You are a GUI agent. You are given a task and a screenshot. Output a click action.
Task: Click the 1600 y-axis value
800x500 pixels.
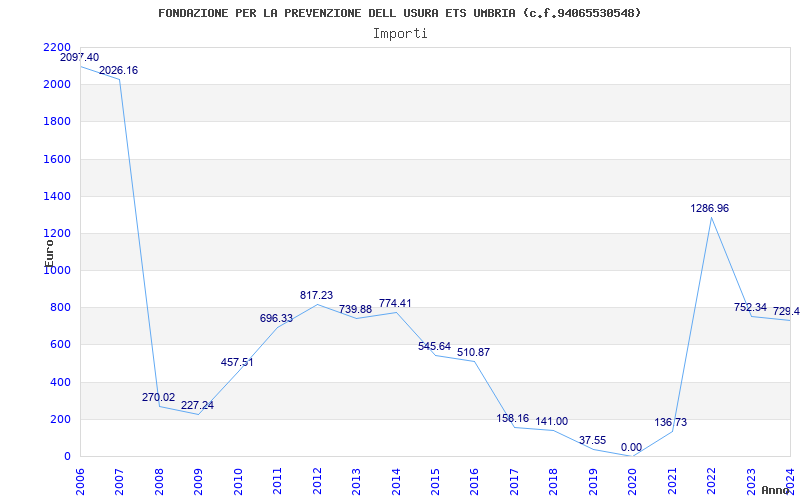pyautogui.click(x=57, y=159)
